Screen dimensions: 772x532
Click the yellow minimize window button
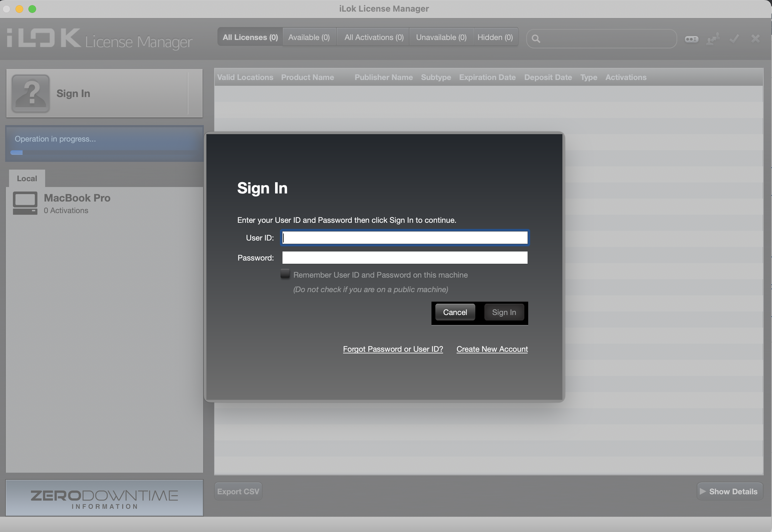pyautogui.click(x=19, y=9)
